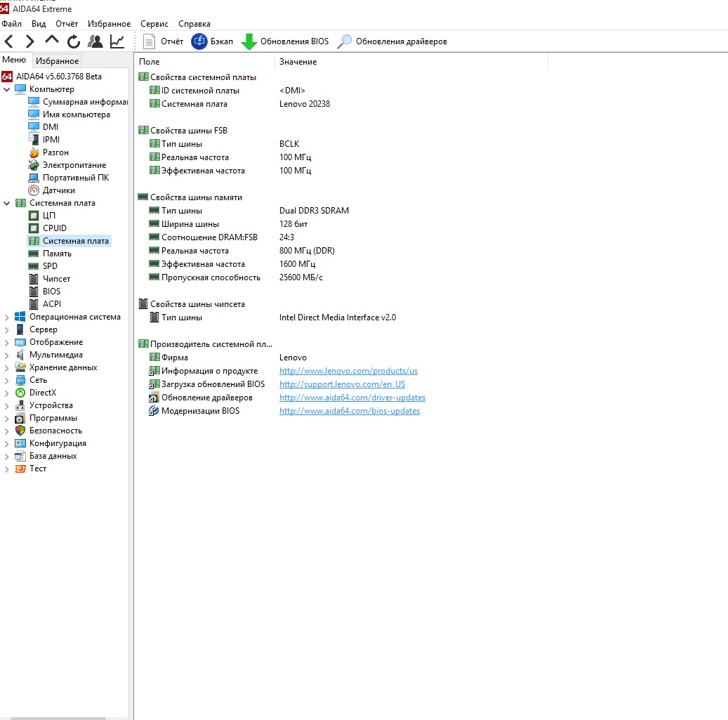Viewport: 728px width, 720px height.
Task: Open the users icon in the toolbar
Action: coord(95,41)
